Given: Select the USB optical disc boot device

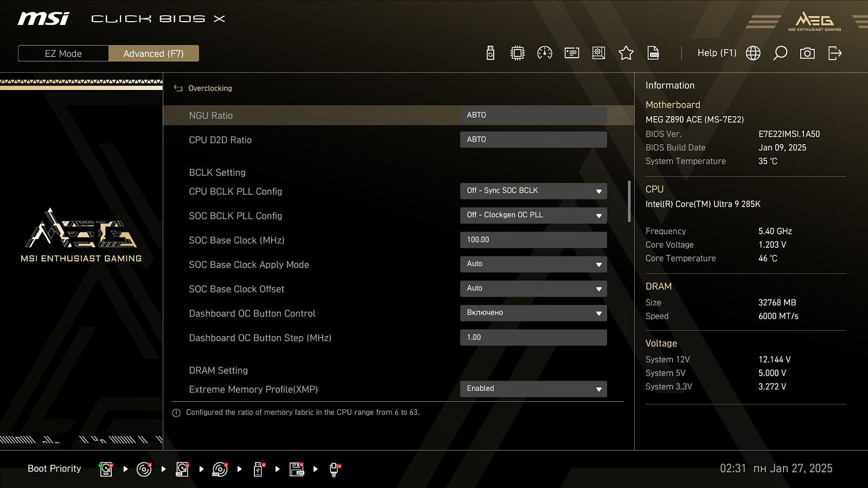Looking at the screenshot, I should pyautogui.click(x=220, y=469).
